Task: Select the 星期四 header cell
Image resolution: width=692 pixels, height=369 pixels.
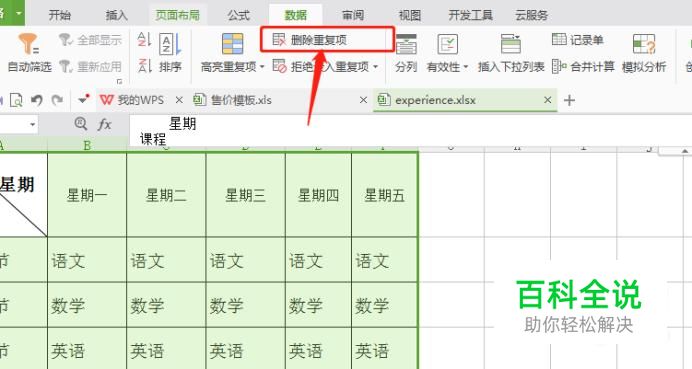Action: coord(319,195)
